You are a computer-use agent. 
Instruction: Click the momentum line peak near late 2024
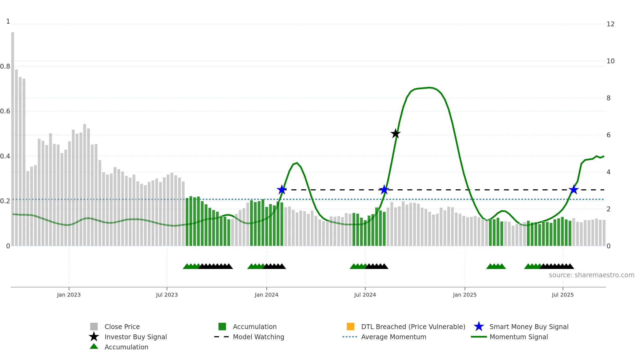(x=429, y=87)
